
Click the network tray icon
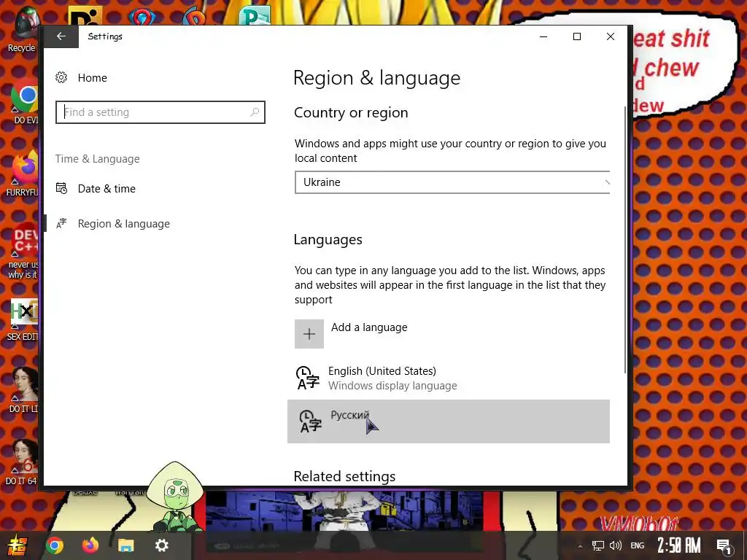598,545
